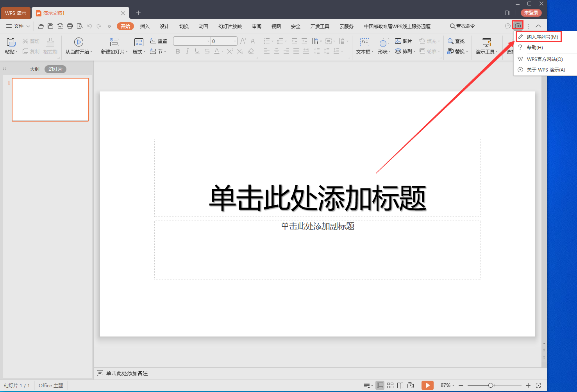The image size is (577, 392).
Task: Decrease font size with A- icon
Action: click(x=253, y=41)
